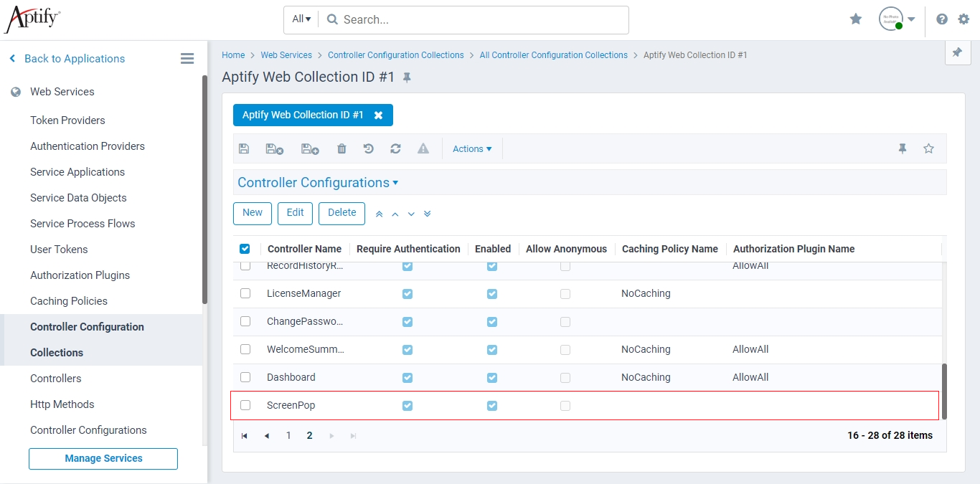The image size is (980, 484).
Task: Go Back to Applications
Action: pos(67,59)
